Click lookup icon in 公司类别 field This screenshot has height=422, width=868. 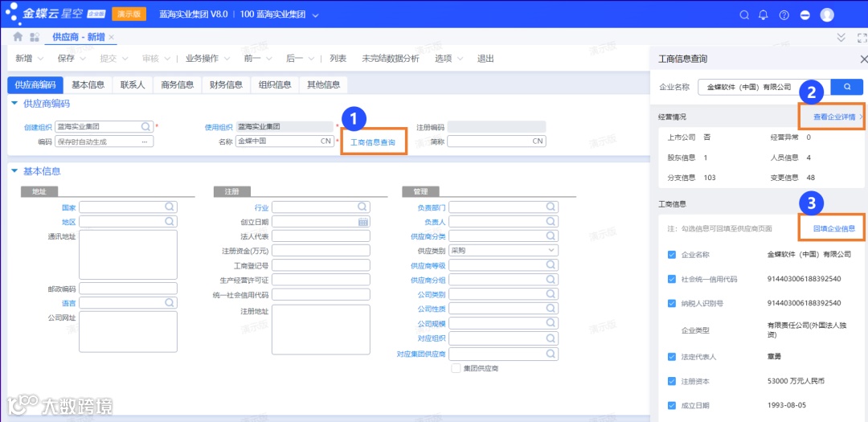point(551,294)
